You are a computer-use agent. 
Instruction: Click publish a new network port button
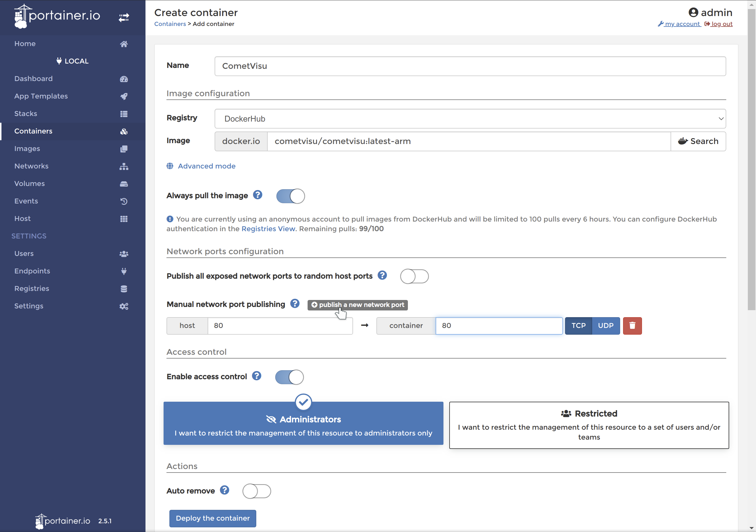pyautogui.click(x=357, y=305)
